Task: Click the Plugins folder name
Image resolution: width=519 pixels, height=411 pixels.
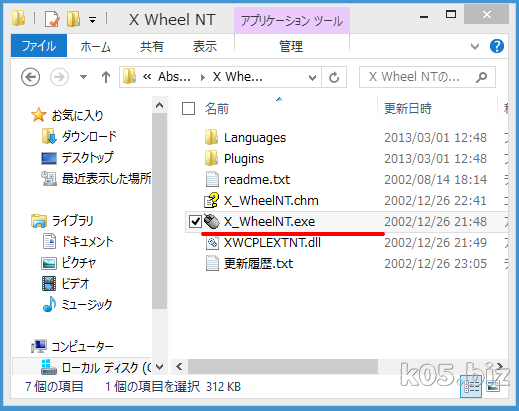Action: [244, 159]
